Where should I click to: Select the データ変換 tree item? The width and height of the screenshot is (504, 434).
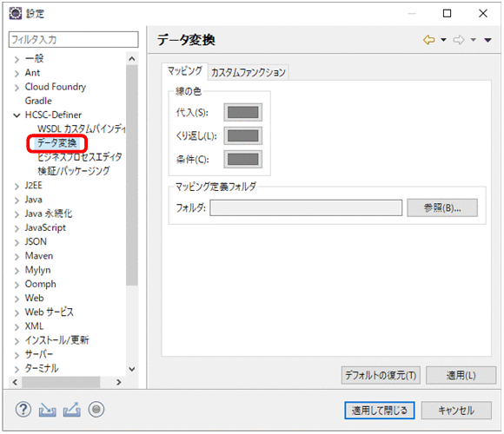coord(56,143)
